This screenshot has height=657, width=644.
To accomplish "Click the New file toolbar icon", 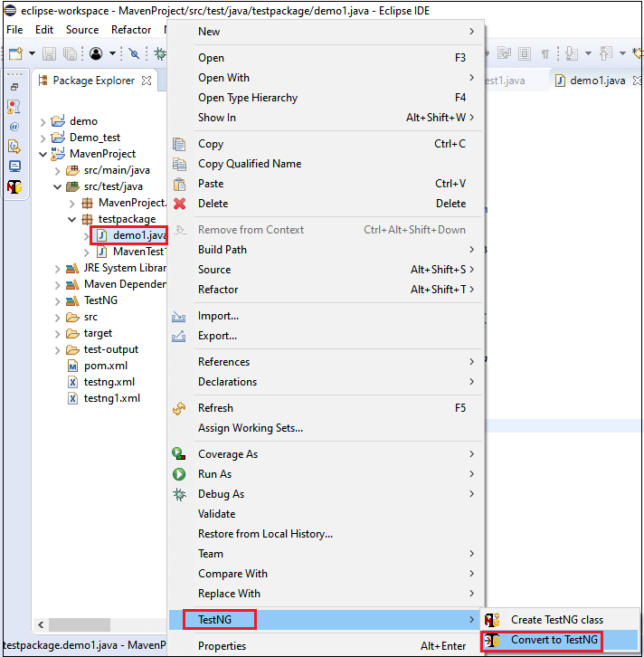I will (16, 53).
